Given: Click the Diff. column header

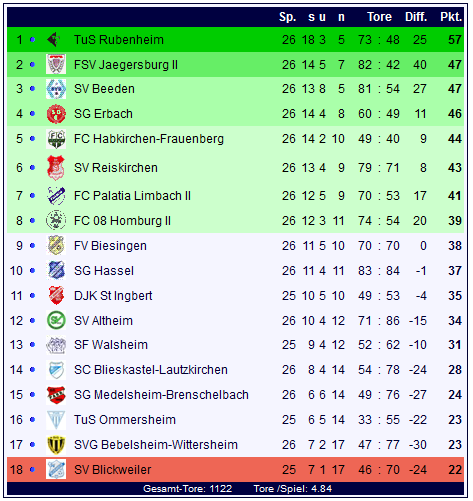Looking at the screenshot, I should point(416,17).
